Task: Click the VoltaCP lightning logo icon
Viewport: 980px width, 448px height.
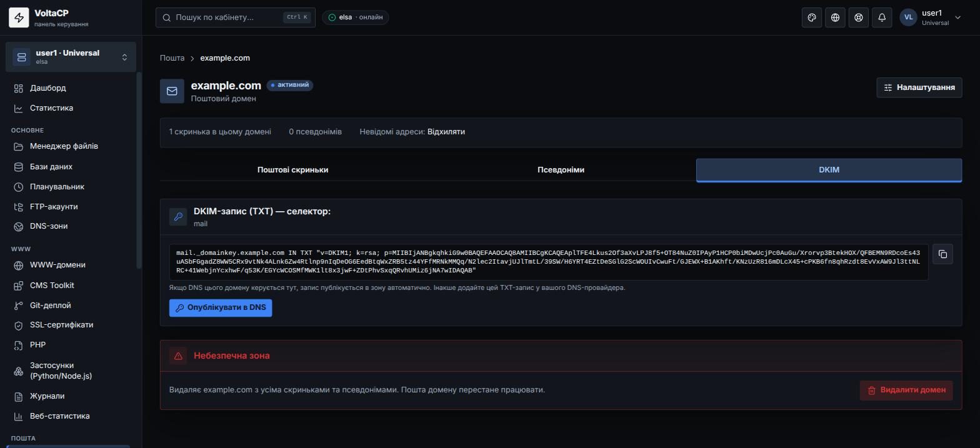Action: pos(19,18)
